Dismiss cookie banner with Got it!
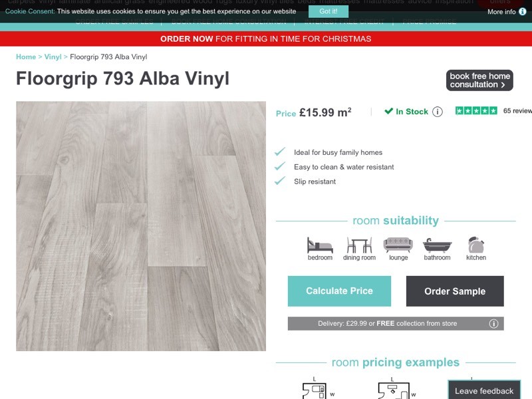The height and width of the screenshot is (399, 532). 329,11
